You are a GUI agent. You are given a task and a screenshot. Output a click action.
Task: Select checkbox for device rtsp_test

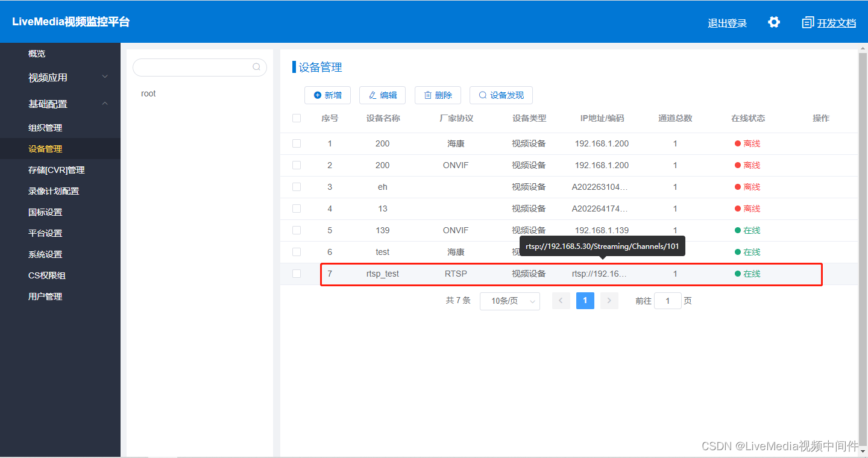[x=297, y=274]
